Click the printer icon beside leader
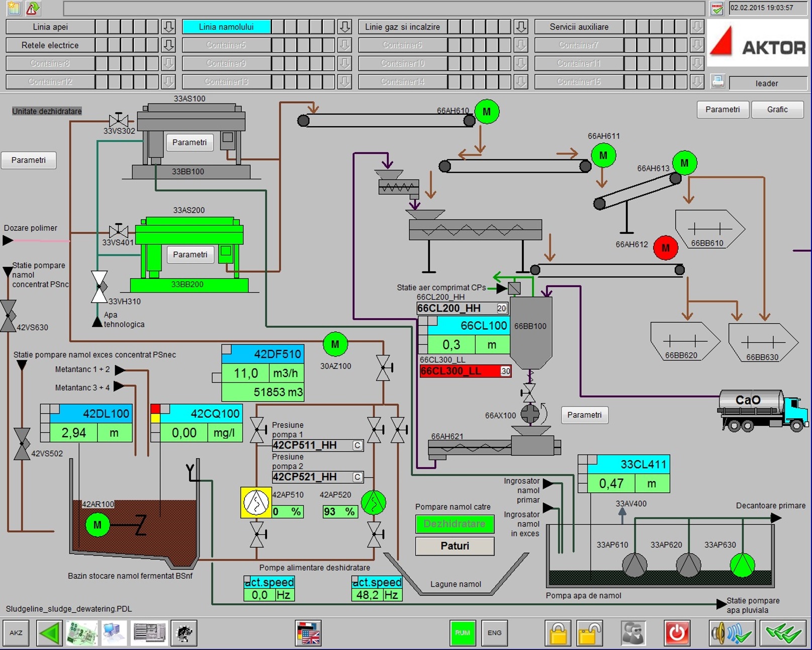The image size is (812, 650). 718,81
